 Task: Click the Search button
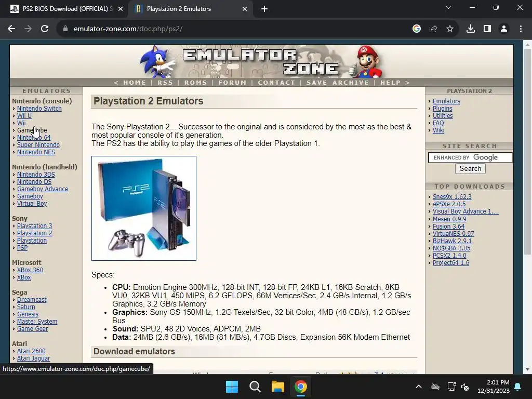coord(470,169)
